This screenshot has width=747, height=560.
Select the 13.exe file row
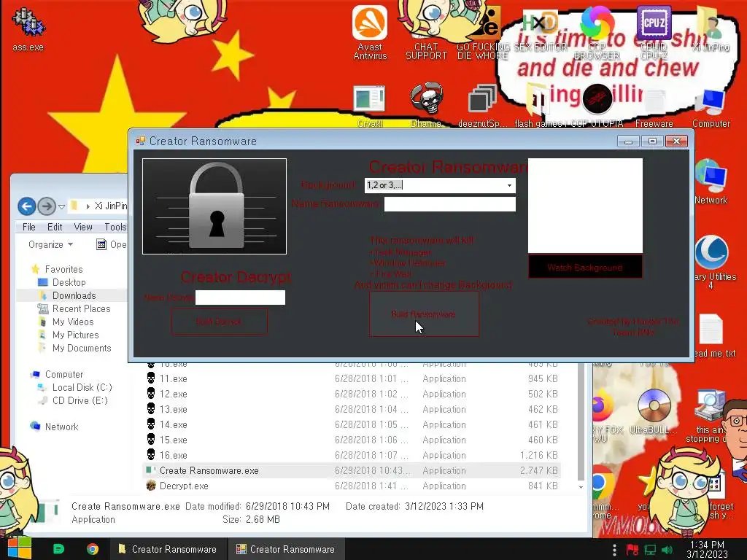pos(352,409)
